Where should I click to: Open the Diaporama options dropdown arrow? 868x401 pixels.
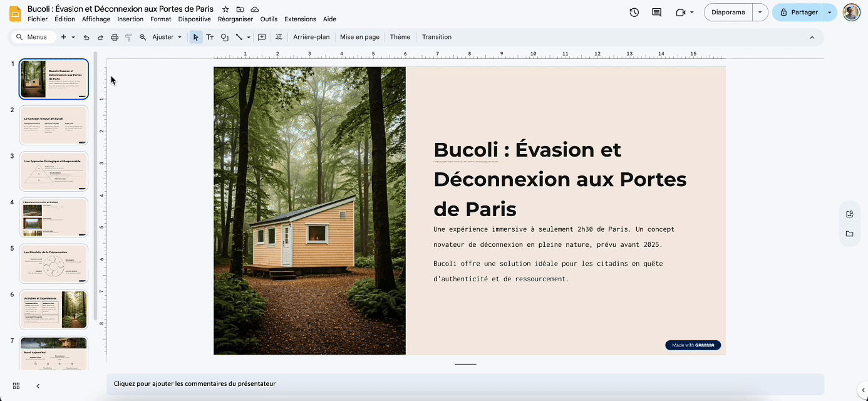[760, 12]
